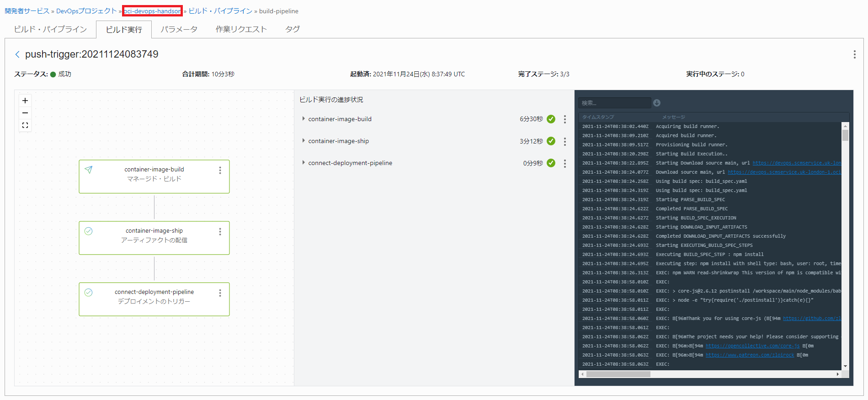This screenshot has height=400, width=868.
Task: Expand the container-image-build progress row
Action: click(304, 119)
